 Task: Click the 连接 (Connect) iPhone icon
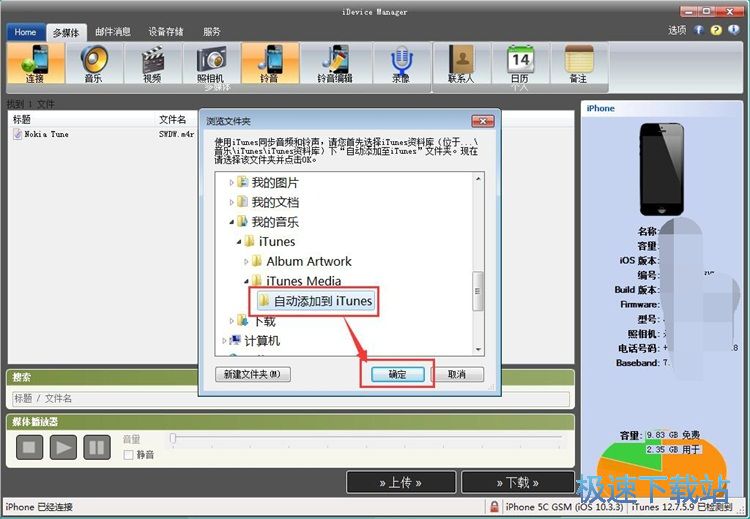coord(35,63)
